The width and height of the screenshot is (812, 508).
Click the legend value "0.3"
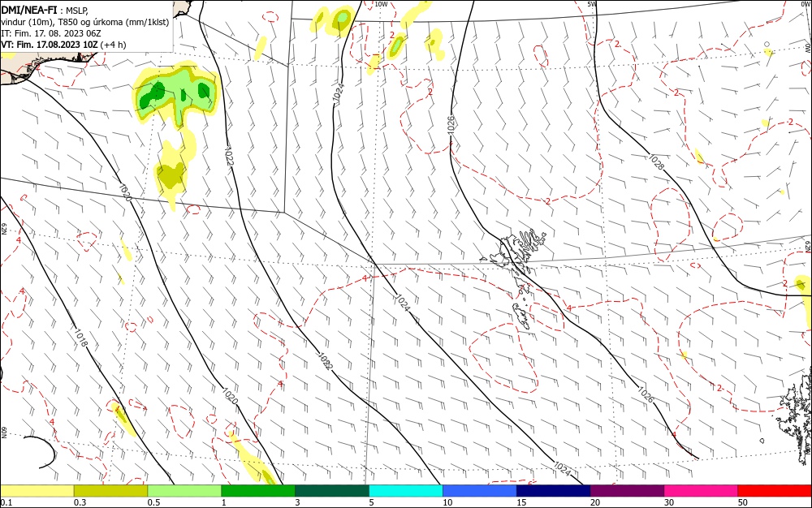pos(80,502)
